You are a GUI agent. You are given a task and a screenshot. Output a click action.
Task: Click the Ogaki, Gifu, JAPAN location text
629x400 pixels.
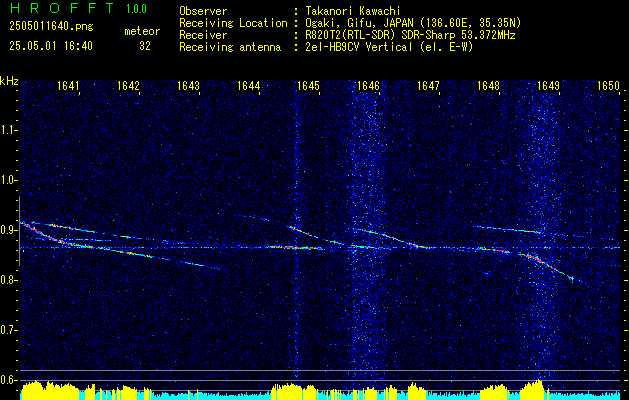(413, 23)
